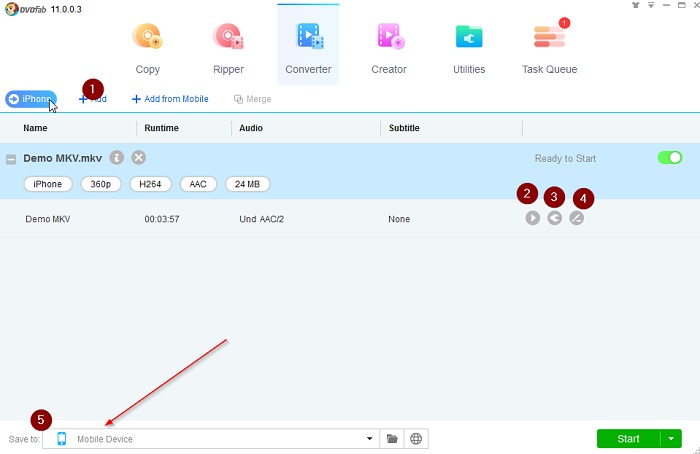Viewport: 700px width, 454px height.
Task: Click the Und AAC/2 audio cell
Action: pos(262,219)
